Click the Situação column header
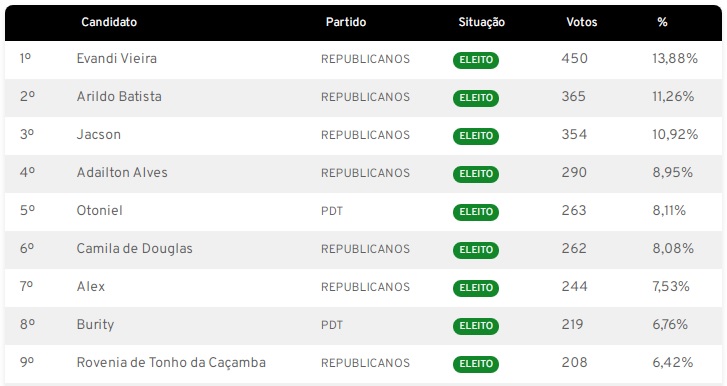 (481, 22)
